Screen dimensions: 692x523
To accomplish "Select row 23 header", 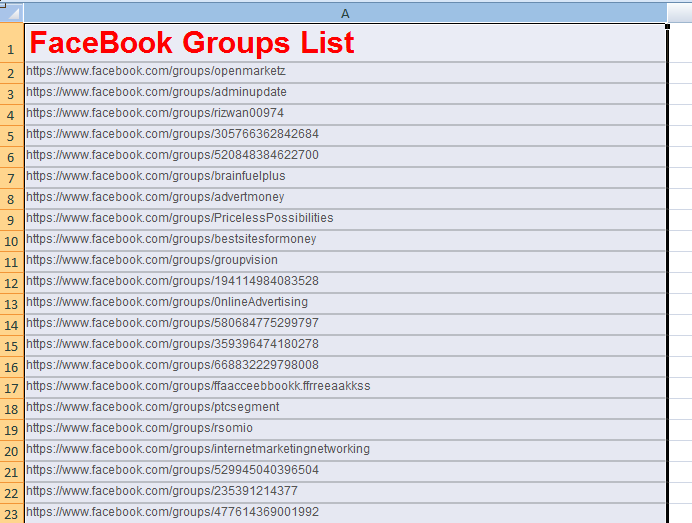I will tap(12, 513).
